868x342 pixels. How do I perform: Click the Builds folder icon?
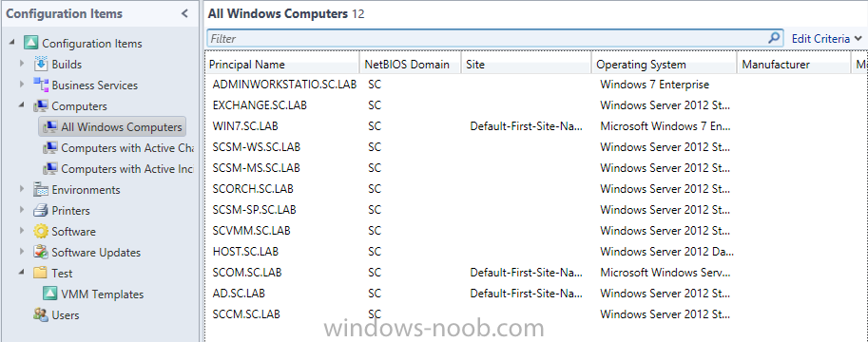41,65
